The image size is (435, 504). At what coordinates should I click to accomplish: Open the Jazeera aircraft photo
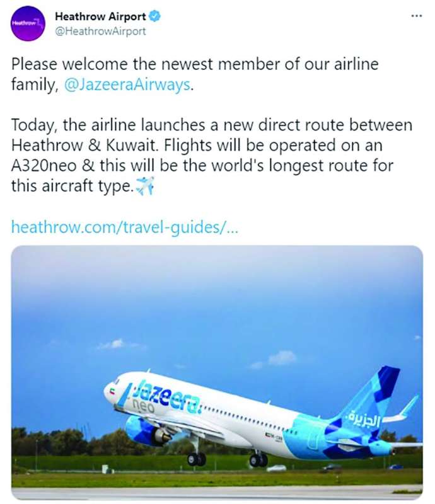[x=217, y=372]
